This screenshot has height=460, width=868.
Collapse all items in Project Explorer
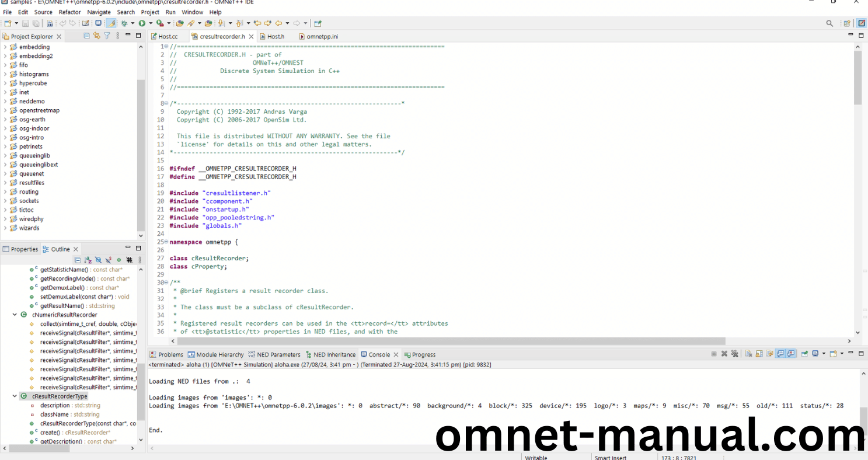[x=87, y=36]
